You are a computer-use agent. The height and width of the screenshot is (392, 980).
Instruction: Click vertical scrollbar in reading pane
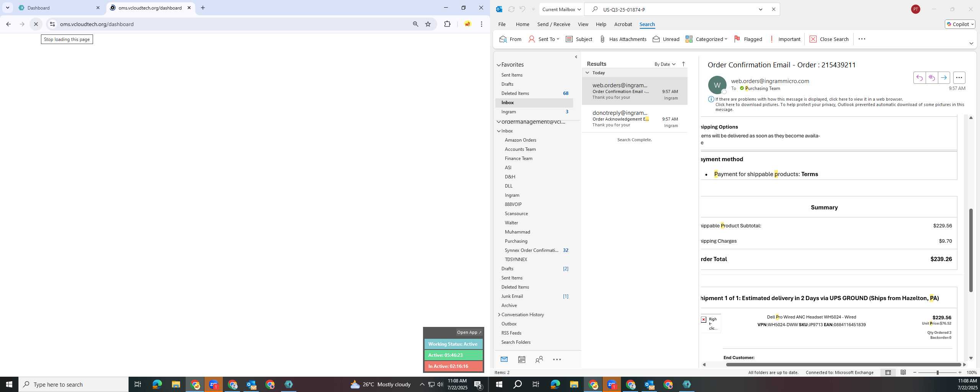pyautogui.click(x=971, y=250)
